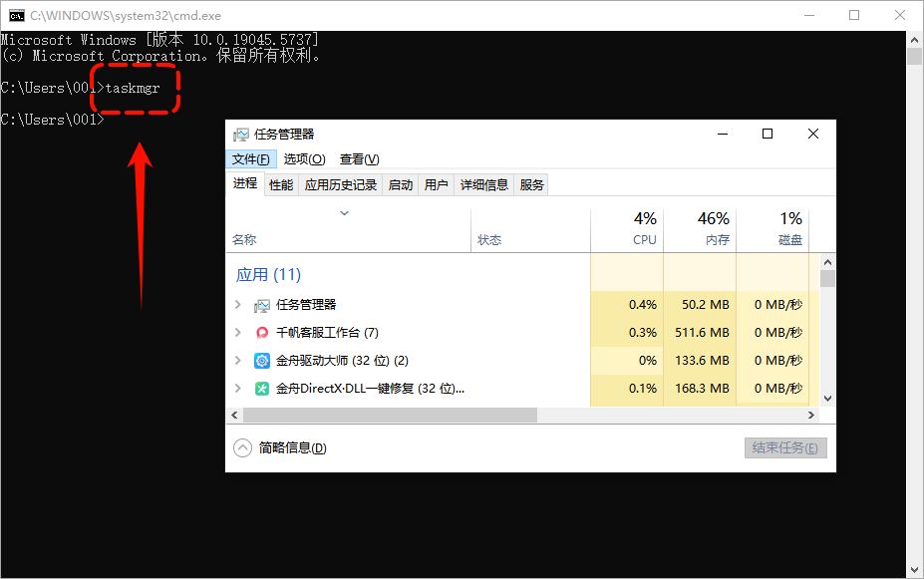Click the 168.3 MB memory value
This screenshot has height=579, width=924.
702,389
